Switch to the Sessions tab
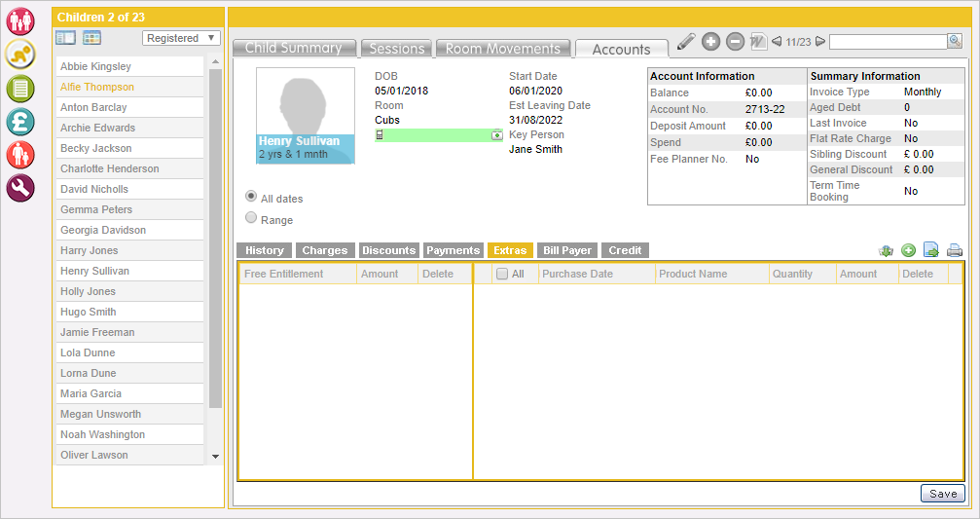 pyautogui.click(x=397, y=48)
